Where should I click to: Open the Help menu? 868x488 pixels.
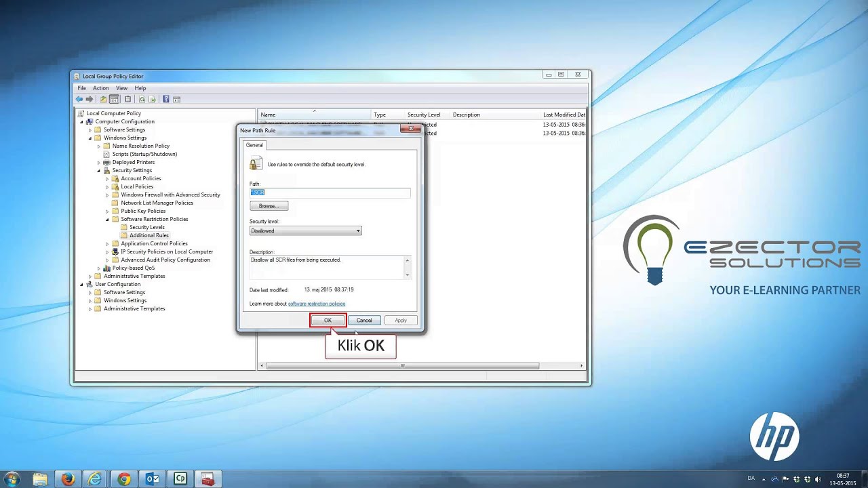click(140, 88)
